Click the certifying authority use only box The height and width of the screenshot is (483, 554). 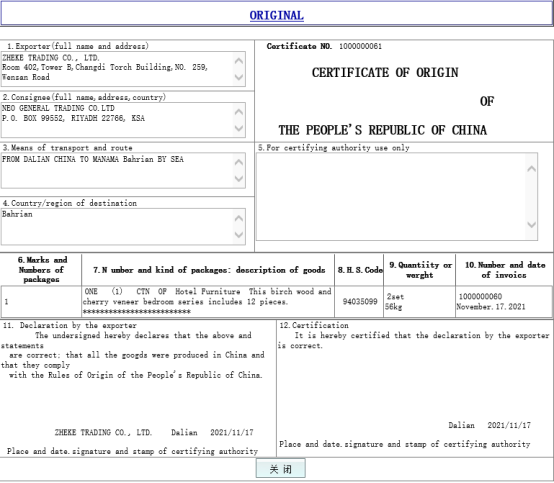[397, 196]
